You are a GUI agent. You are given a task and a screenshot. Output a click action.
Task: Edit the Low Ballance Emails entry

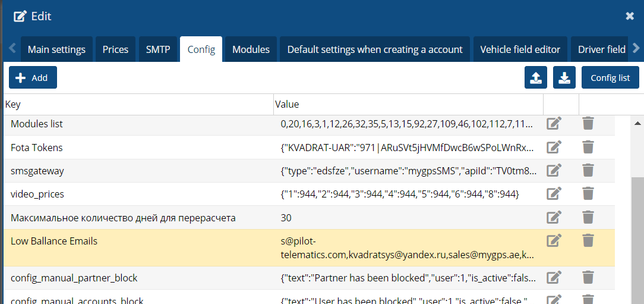click(554, 241)
